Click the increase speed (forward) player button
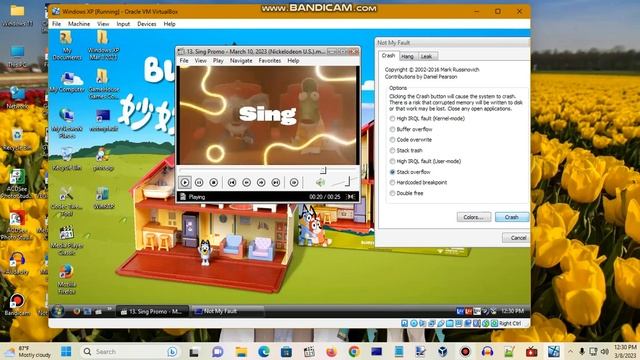Viewport: 640px width, 360px height. tap(261, 182)
